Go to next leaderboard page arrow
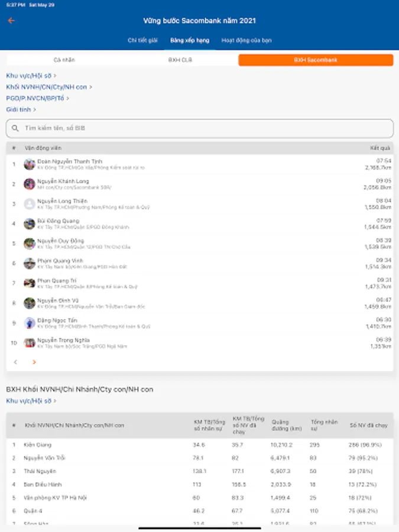The height and width of the screenshot is (532, 399). click(x=34, y=362)
